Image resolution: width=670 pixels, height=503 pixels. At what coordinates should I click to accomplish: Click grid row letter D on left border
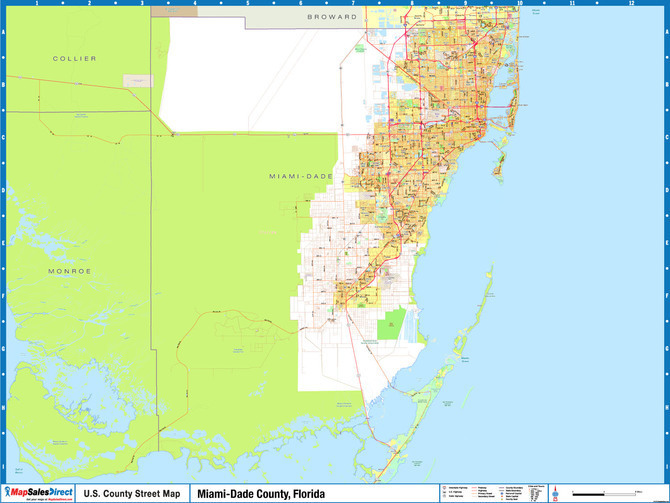click(x=3, y=190)
